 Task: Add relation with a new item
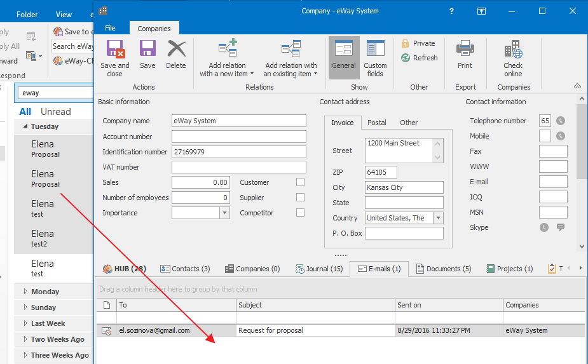[228, 58]
